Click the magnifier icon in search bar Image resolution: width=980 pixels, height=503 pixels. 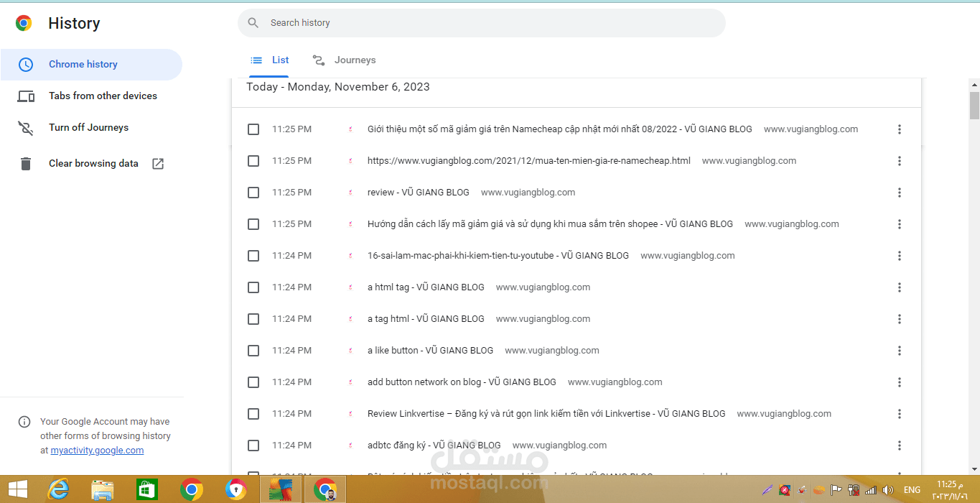pos(253,23)
